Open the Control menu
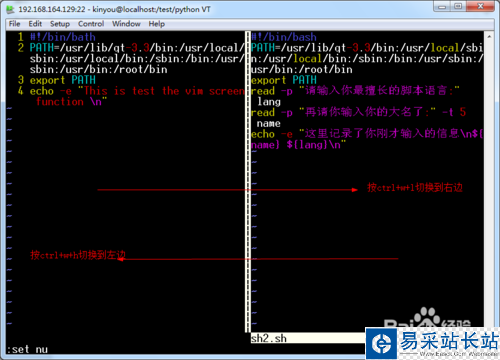 tap(91, 24)
